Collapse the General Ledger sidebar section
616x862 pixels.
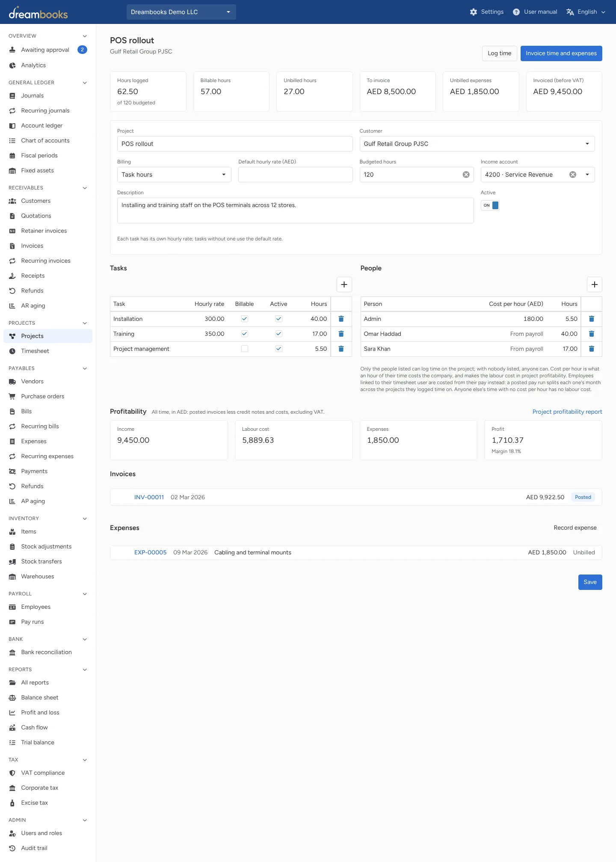coord(85,83)
